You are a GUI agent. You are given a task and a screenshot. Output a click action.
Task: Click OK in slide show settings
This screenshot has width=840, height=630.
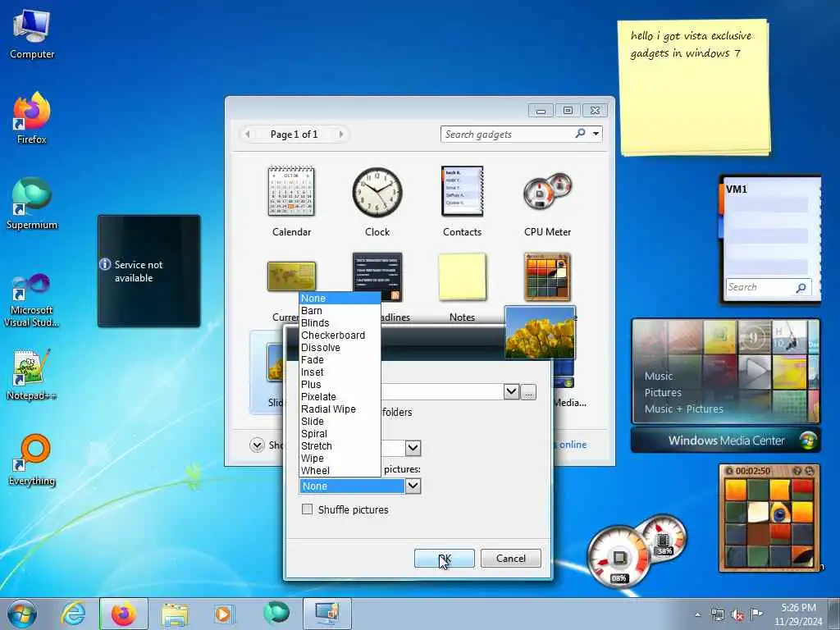[444, 558]
